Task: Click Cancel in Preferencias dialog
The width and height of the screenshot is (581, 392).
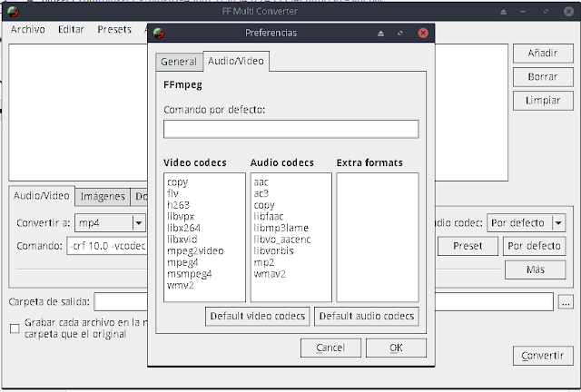Action: pos(330,348)
